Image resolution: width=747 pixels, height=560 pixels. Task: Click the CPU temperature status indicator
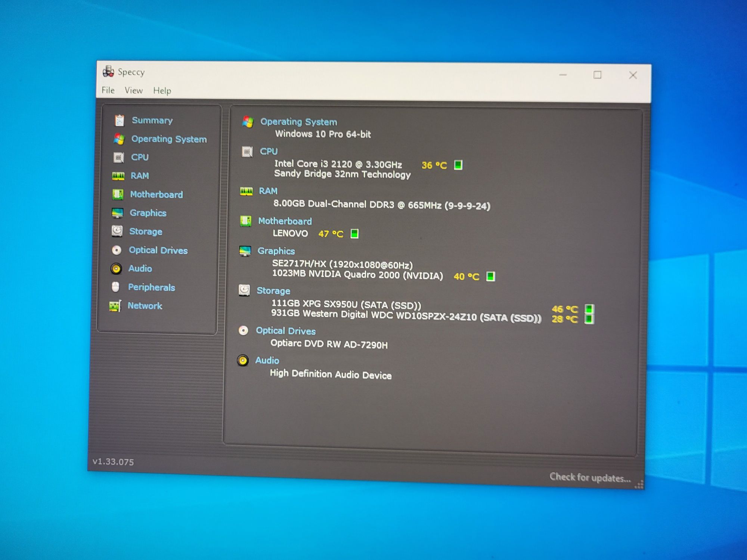pyautogui.click(x=458, y=165)
